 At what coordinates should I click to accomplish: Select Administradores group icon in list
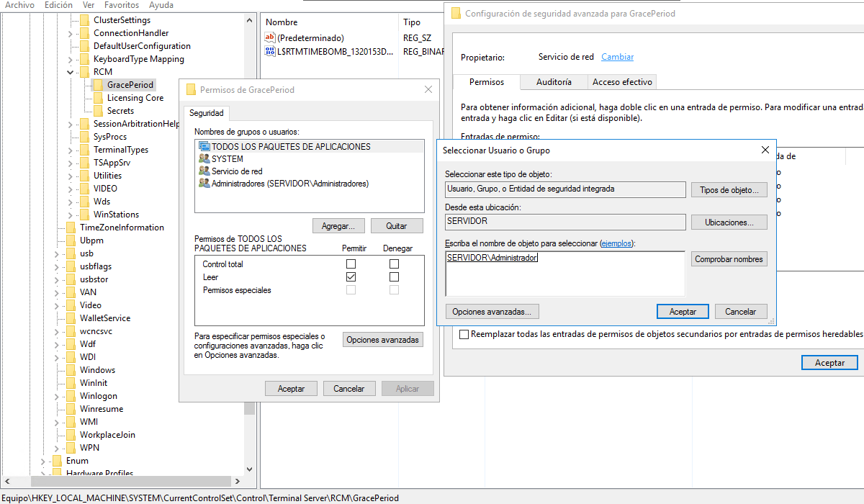(x=204, y=184)
